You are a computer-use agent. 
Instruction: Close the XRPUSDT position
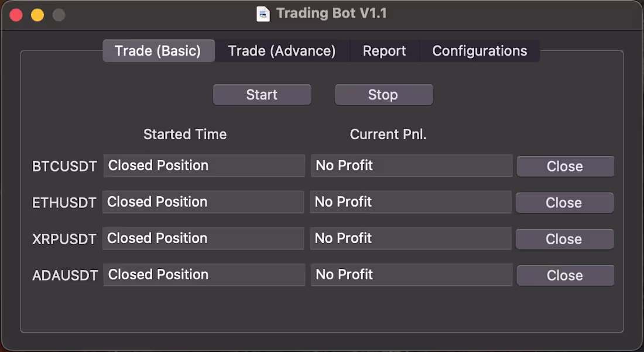564,239
